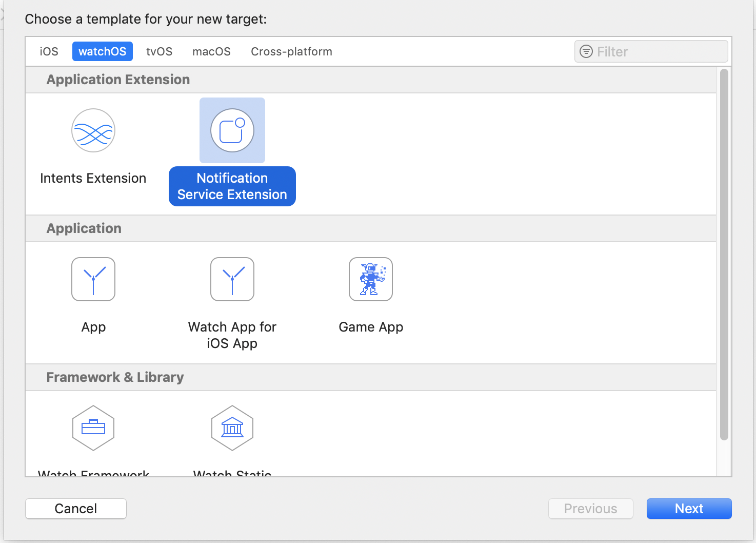Choose the Watch App for iOS App icon

tap(232, 279)
